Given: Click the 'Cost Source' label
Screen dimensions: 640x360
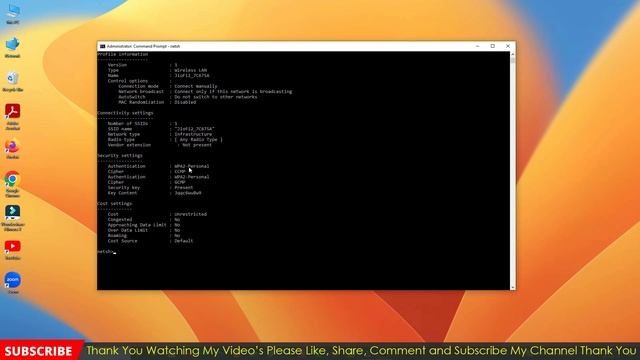Looking at the screenshot, I should [122, 241].
